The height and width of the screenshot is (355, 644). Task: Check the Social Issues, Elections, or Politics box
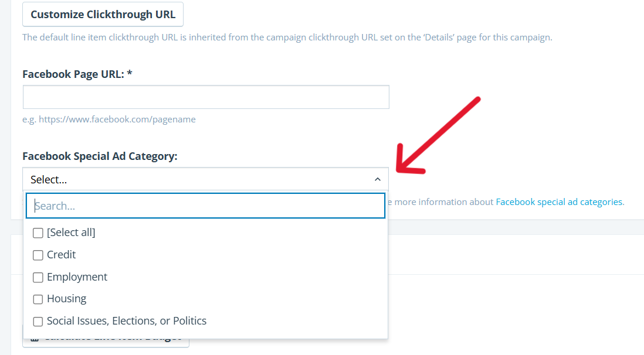(x=38, y=322)
